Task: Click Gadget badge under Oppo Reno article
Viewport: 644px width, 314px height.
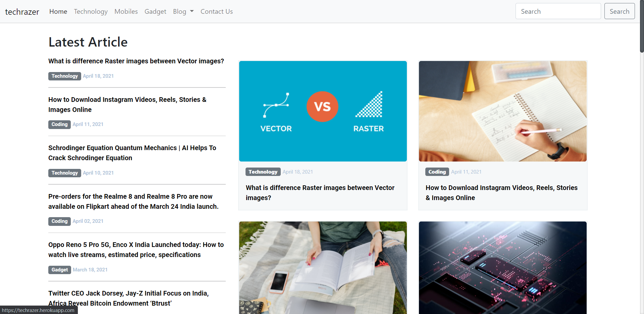Action: (60, 270)
